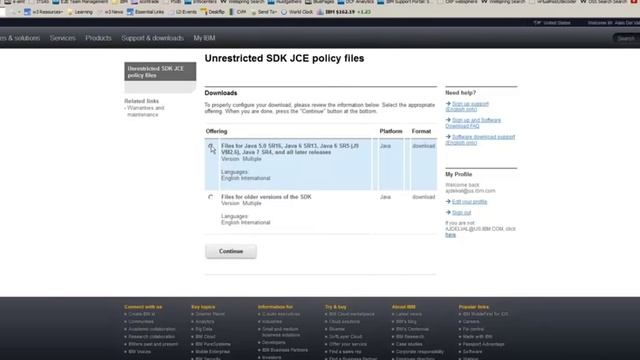The image size is (640, 360).
Task: Open the Essential Links bookmark
Action: pyautogui.click(x=145, y=12)
